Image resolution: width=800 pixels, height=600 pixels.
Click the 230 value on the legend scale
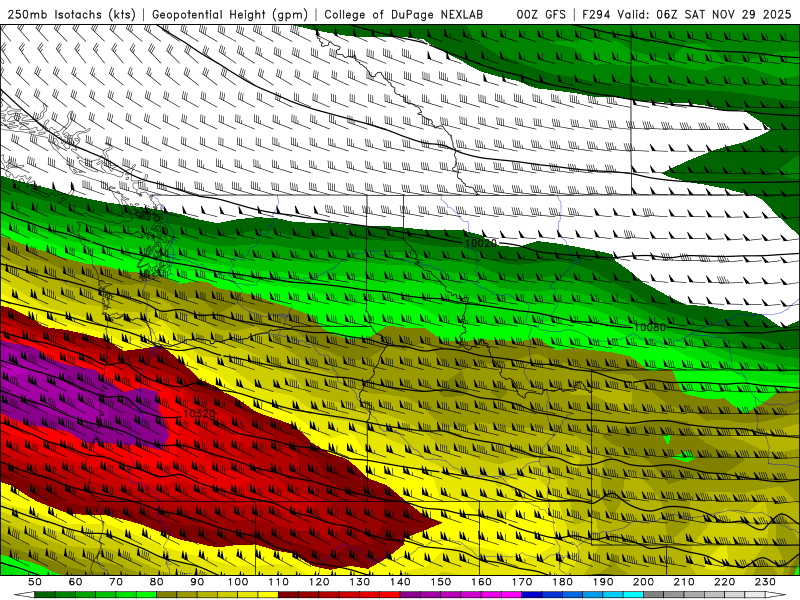pyautogui.click(x=765, y=582)
